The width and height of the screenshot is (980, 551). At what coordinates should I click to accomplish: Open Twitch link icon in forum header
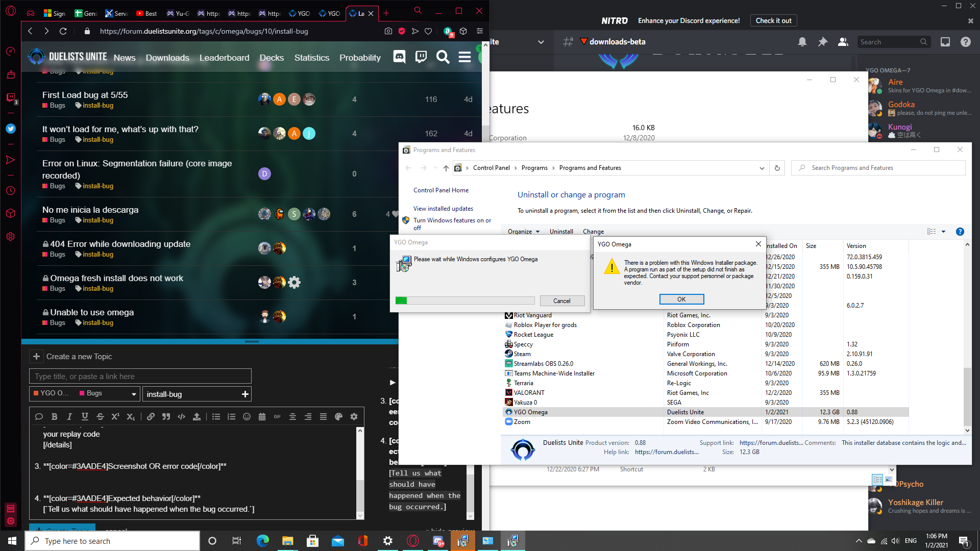pos(421,57)
